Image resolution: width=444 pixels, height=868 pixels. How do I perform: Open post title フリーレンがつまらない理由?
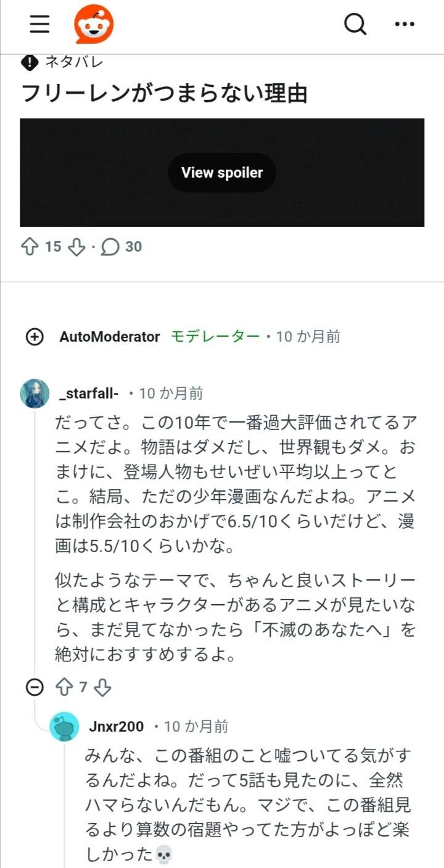point(164,94)
